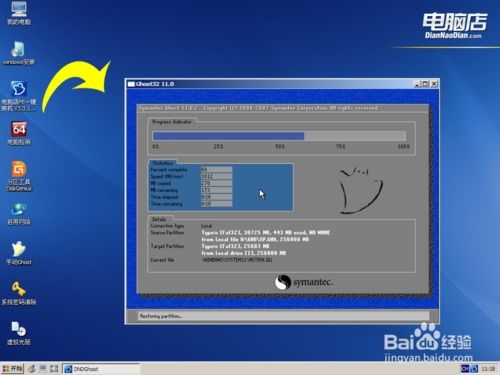Screen dimensions: 500x375
Task: Open the gold key password clear icon
Action: pyautogui.click(x=19, y=293)
